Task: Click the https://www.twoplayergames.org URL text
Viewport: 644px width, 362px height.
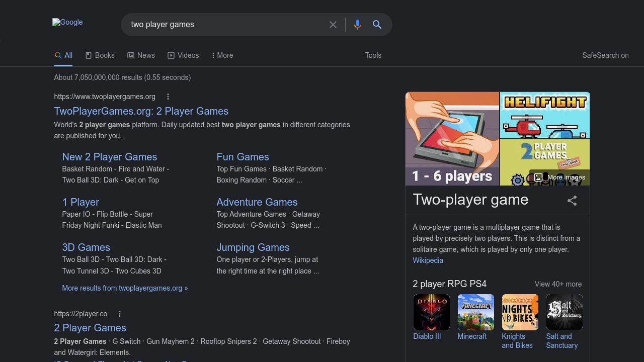Action: click(x=105, y=97)
